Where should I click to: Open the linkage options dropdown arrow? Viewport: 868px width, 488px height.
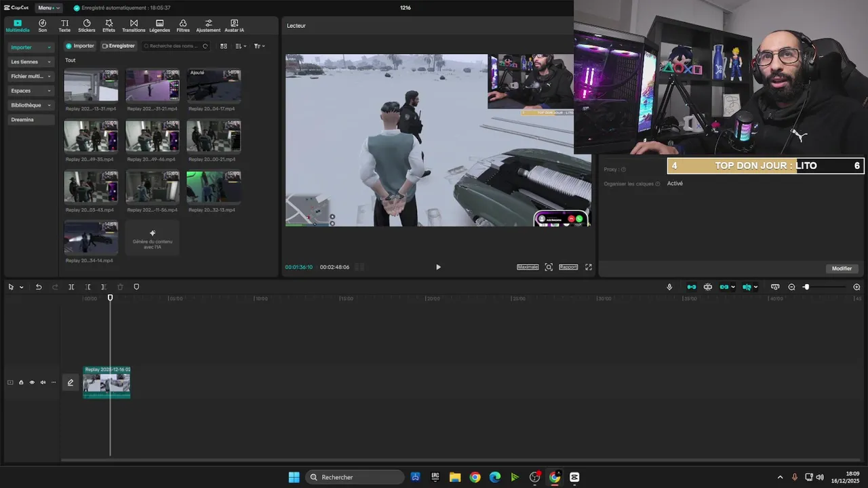coord(733,287)
